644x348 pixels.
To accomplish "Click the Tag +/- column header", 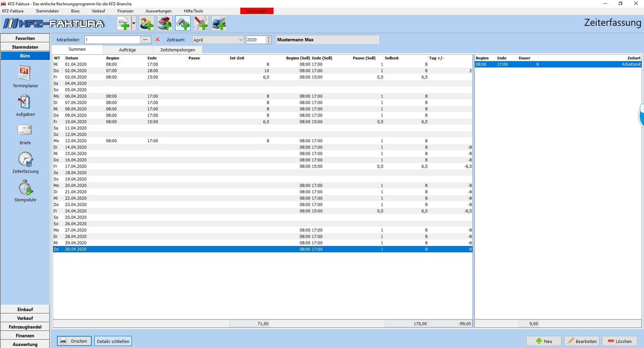I will click(450, 58).
